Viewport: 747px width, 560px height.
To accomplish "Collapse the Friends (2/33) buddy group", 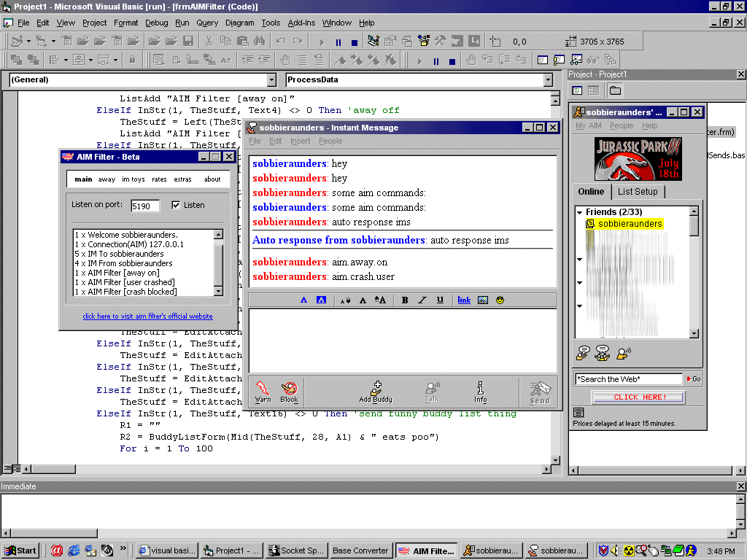I will pyautogui.click(x=580, y=212).
